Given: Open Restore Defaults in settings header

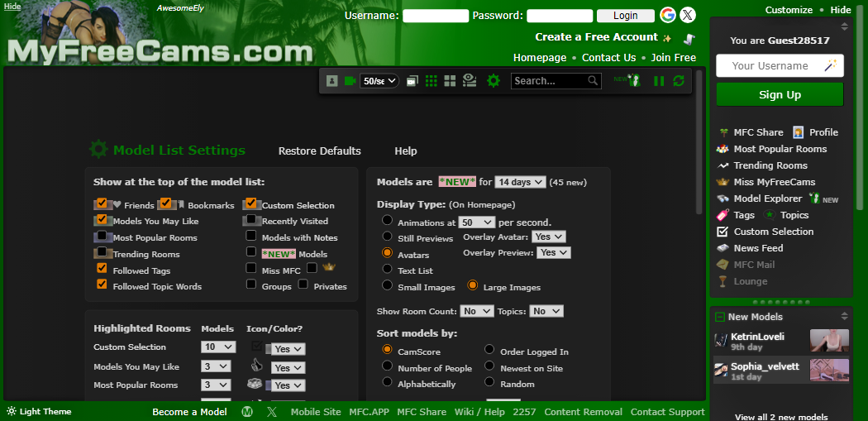Looking at the screenshot, I should [x=319, y=151].
